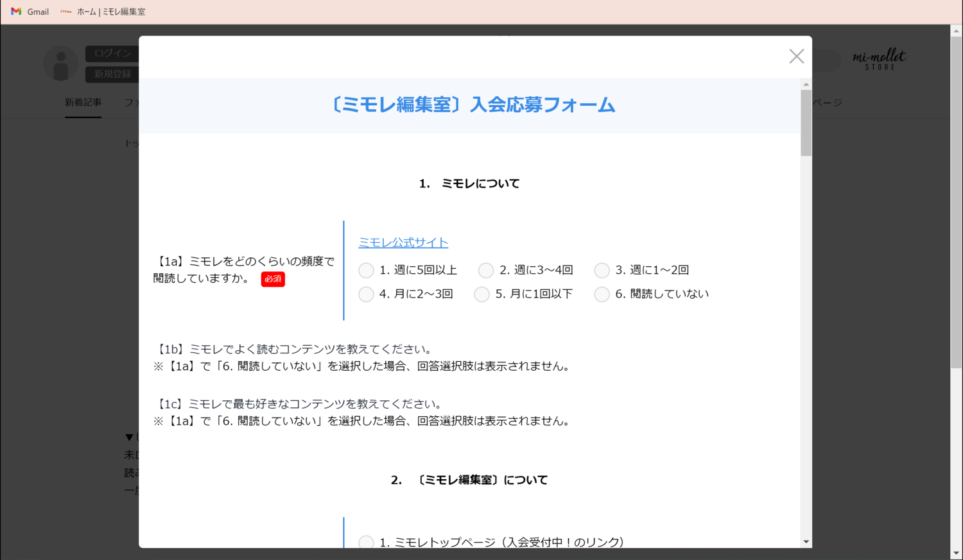Click the form's vertical scrollbar thumb

coord(806,123)
